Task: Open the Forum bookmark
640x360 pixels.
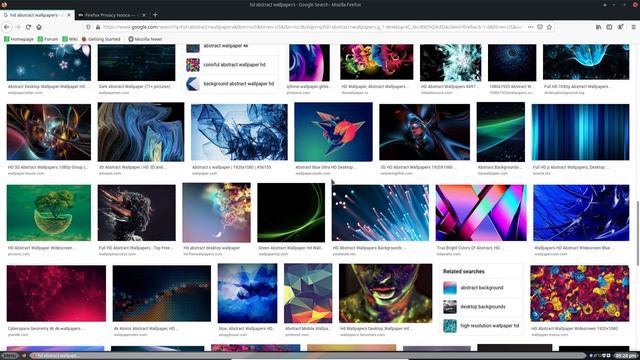Action: pyautogui.click(x=48, y=39)
